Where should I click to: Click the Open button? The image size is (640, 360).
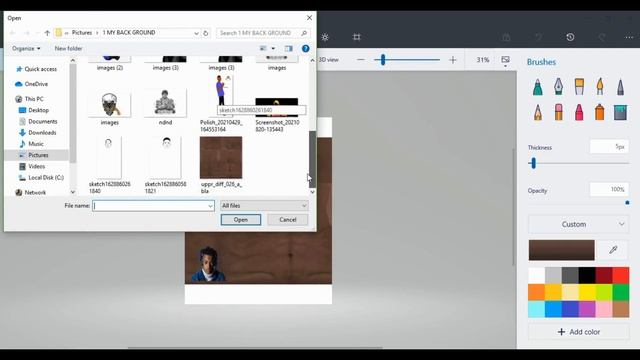tap(241, 220)
